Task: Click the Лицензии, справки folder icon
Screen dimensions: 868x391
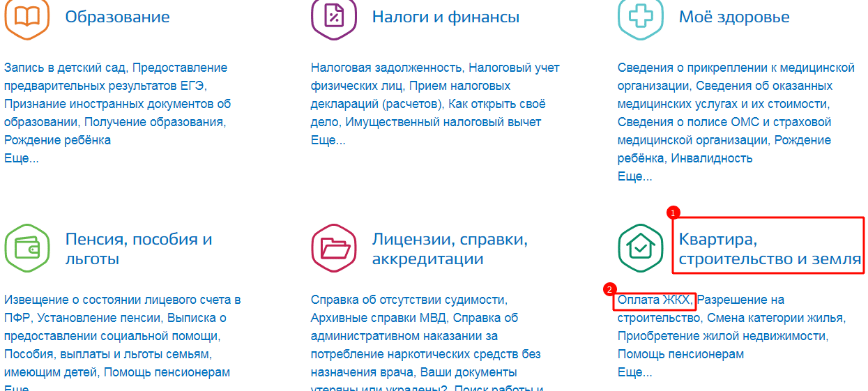Action: pyautogui.click(x=333, y=248)
